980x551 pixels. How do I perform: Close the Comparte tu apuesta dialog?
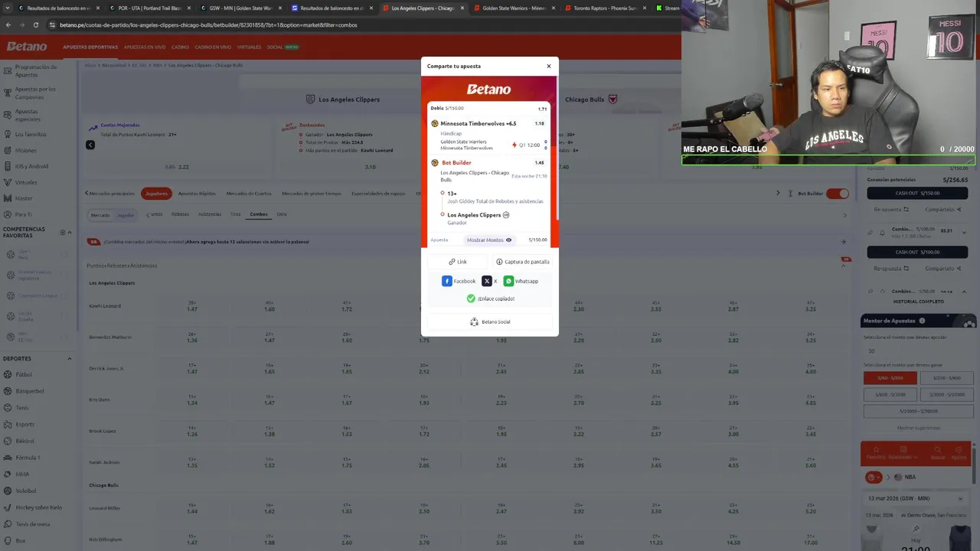point(548,66)
